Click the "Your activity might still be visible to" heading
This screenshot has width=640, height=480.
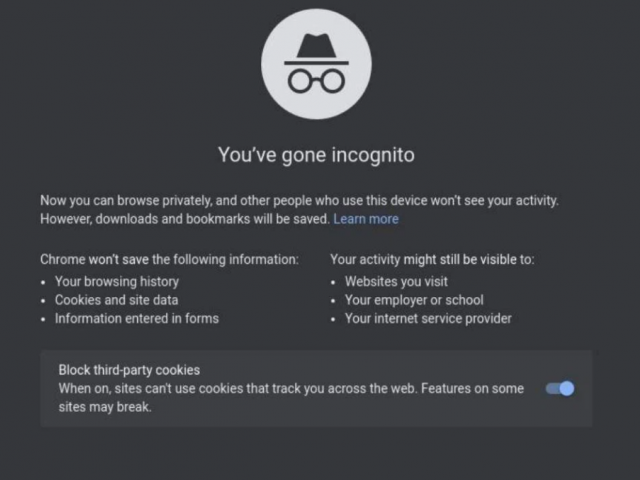point(432,260)
